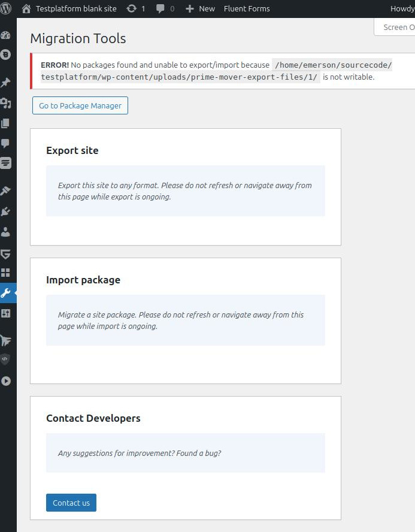Open the Users sidebar icon

pos(6,232)
